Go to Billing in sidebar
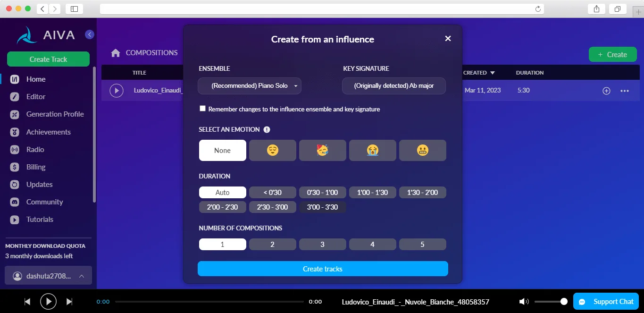Viewport: 644px width, 313px height. pos(36,167)
